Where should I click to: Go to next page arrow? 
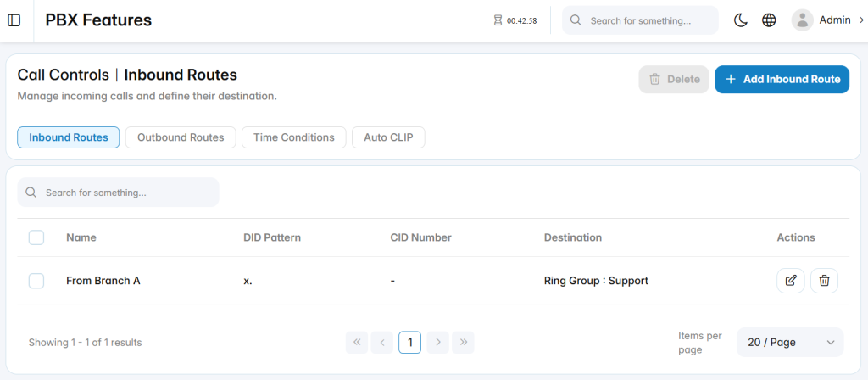coord(438,343)
